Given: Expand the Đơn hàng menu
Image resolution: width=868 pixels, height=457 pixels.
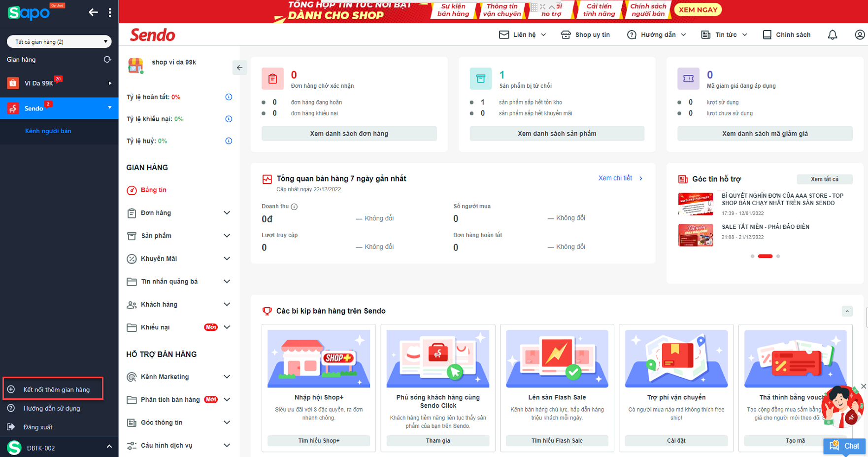Looking at the screenshot, I should click(227, 213).
